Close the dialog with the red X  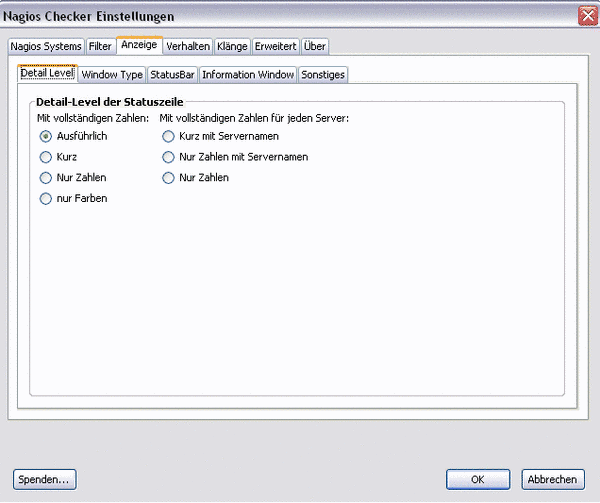[587, 16]
